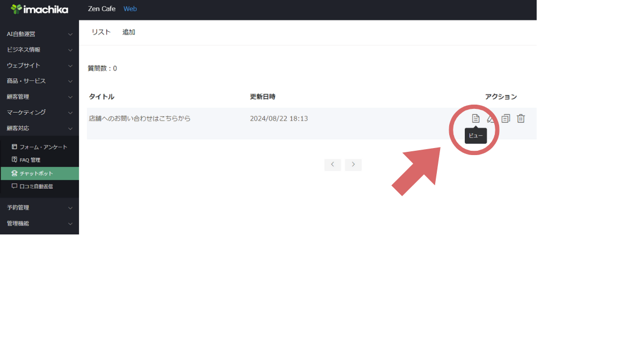Expand the 顧客管理 menu chevron
Viewport: 644px width, 338px height.
pyautogui.click(x=70, y=97)
